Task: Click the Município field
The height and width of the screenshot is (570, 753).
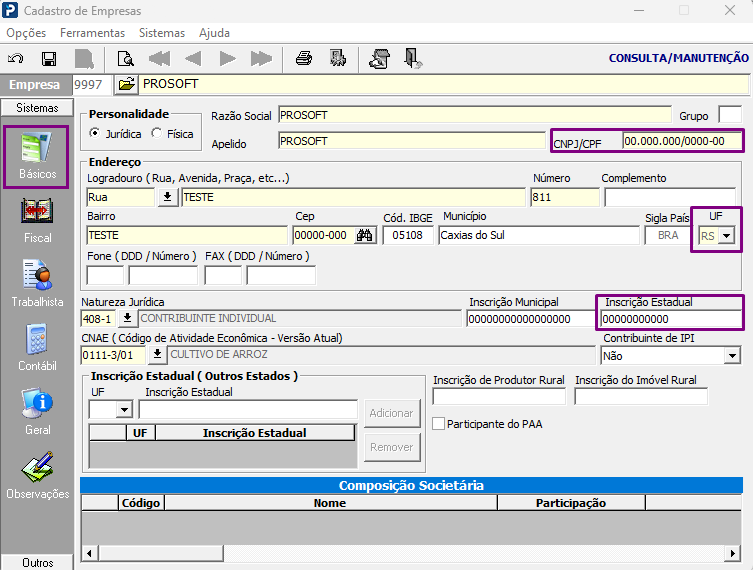Action: click(x=539, y=235)
